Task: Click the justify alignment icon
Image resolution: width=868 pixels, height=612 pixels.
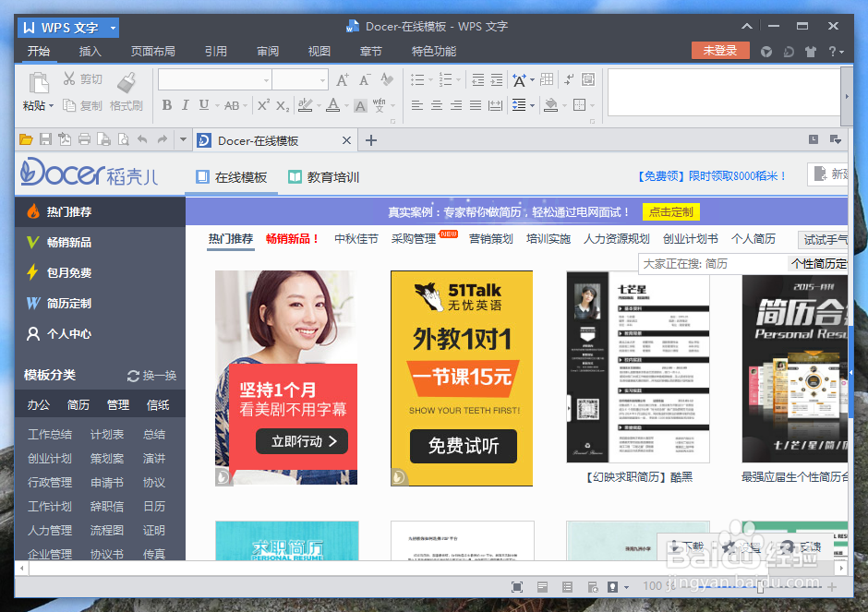Action: click(x=476, y=105)
